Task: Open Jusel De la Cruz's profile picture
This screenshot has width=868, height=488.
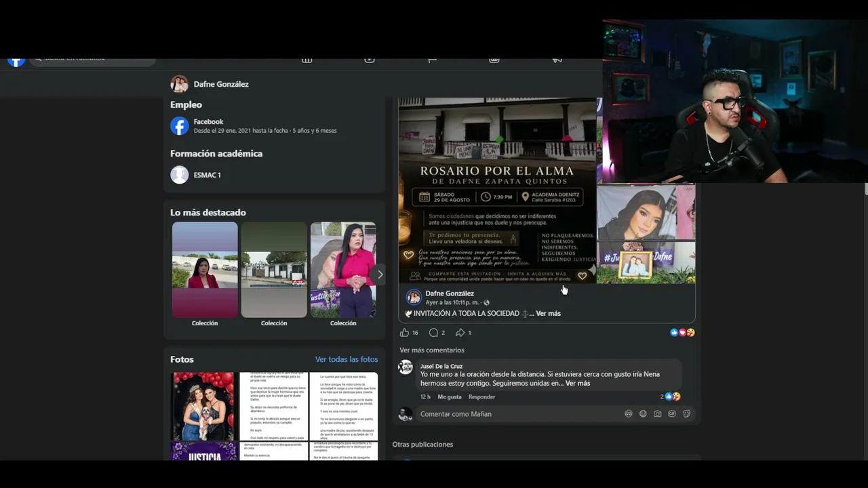Action: coord(406,367)
